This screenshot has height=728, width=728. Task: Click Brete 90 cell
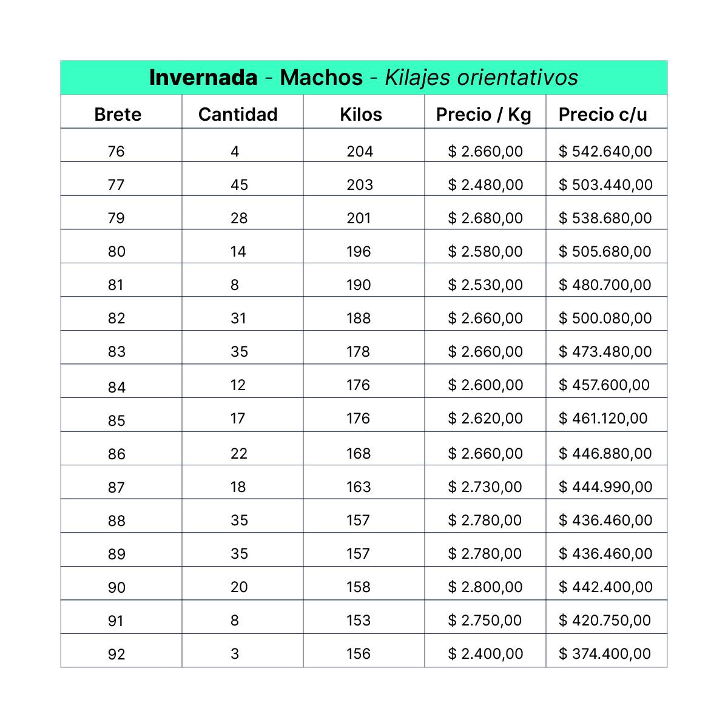click(x=116, y=587)
